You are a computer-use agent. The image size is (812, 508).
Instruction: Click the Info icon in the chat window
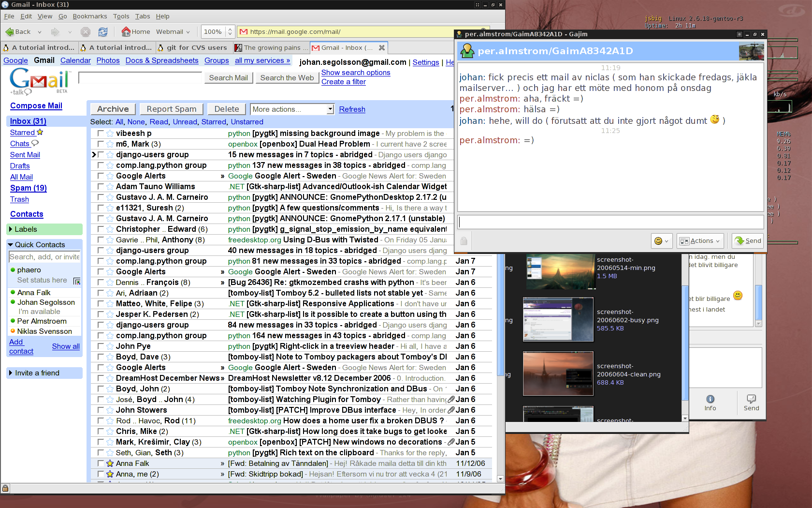click(710, 403)
